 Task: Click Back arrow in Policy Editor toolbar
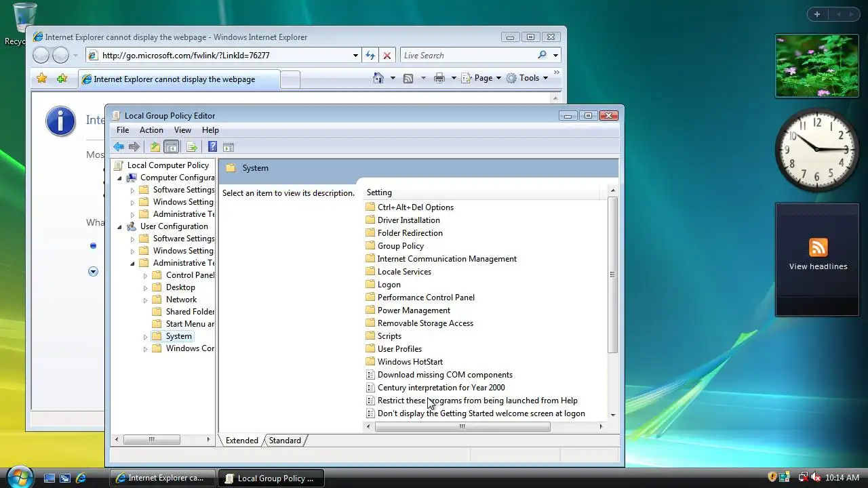pos(119,147)
